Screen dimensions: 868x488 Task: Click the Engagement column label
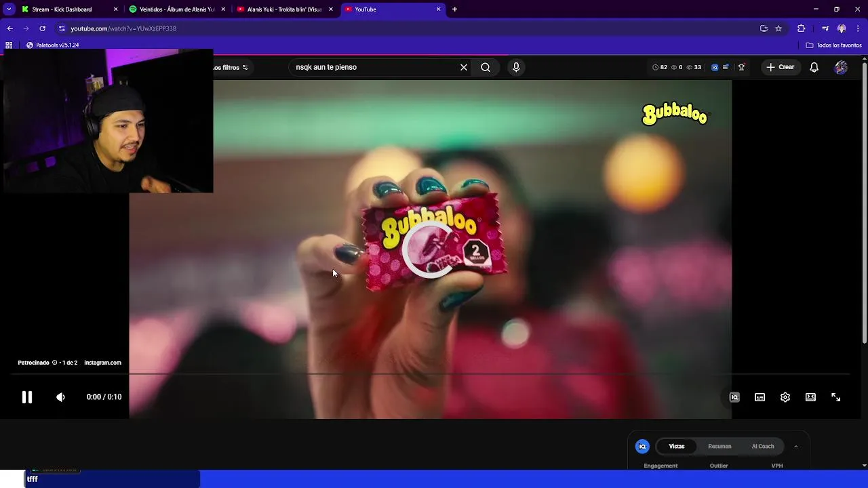660,466
